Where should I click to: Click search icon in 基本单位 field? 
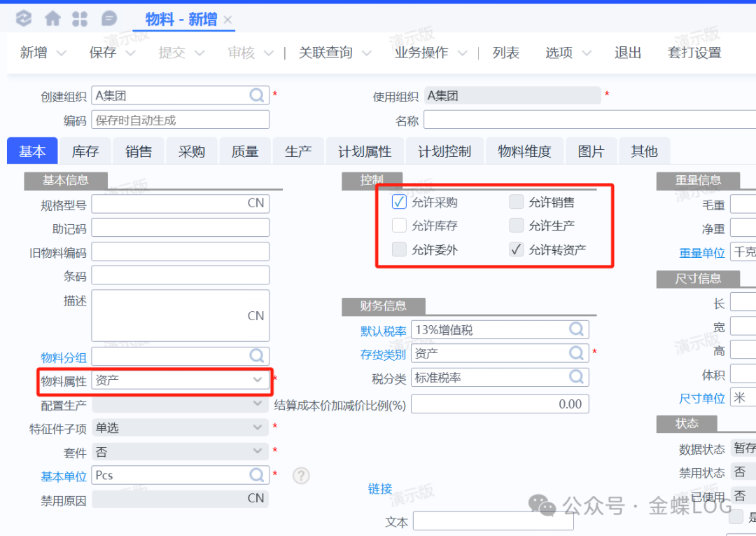[257, 475]
